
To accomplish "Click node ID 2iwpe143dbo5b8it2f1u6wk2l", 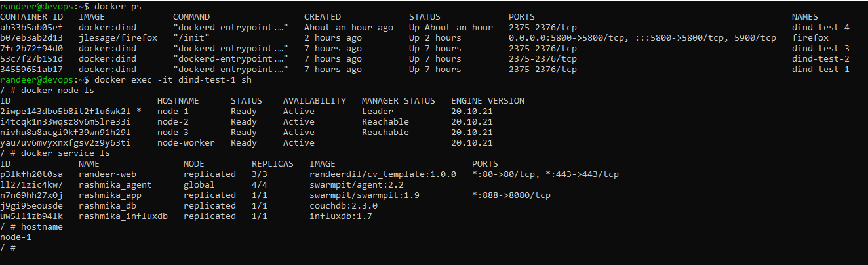I will click(x=66, y=112).
